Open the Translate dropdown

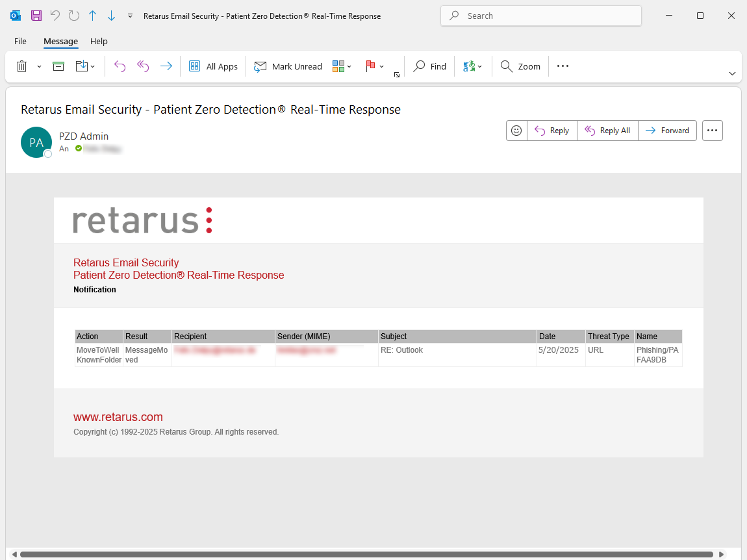(472, 66)
